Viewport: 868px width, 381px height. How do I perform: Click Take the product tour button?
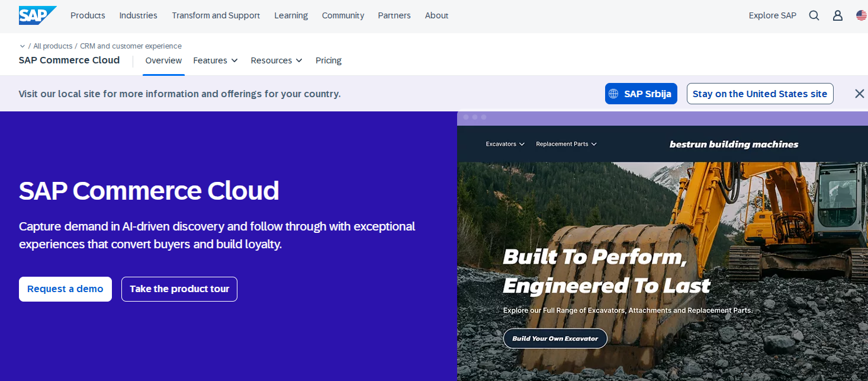point(179,289)
